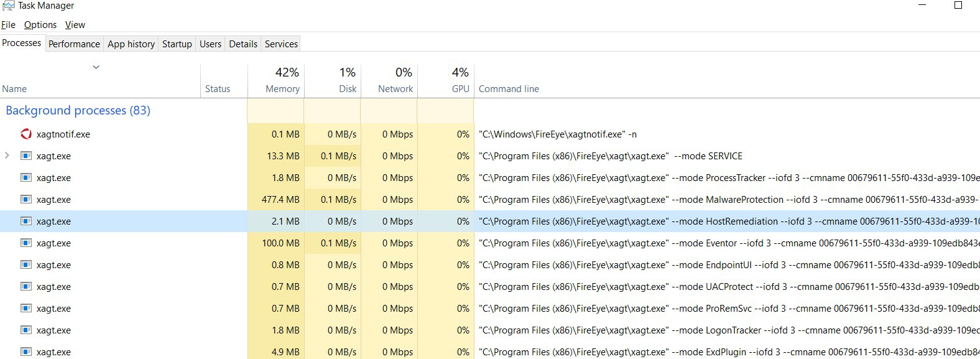Click the icon of the xagt.exe EndpointUI row

pos(26,264)
